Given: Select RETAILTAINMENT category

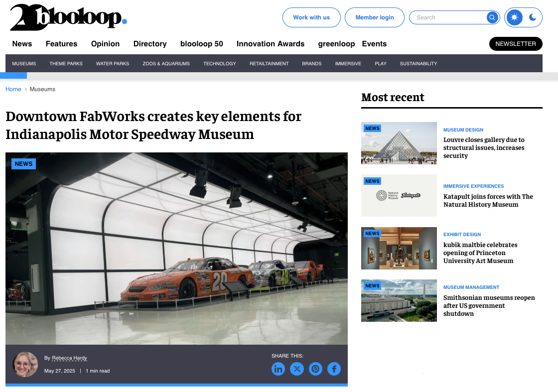Looking at the screenshot, I should coord(269,64).
